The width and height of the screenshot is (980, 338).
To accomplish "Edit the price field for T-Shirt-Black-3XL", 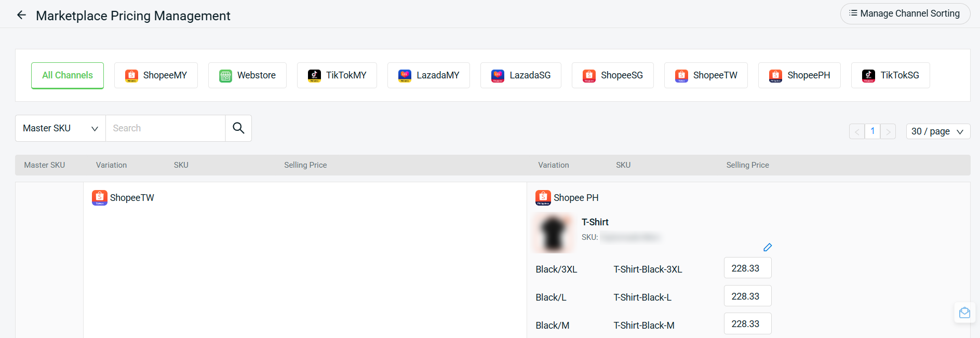I will [747, 268].
